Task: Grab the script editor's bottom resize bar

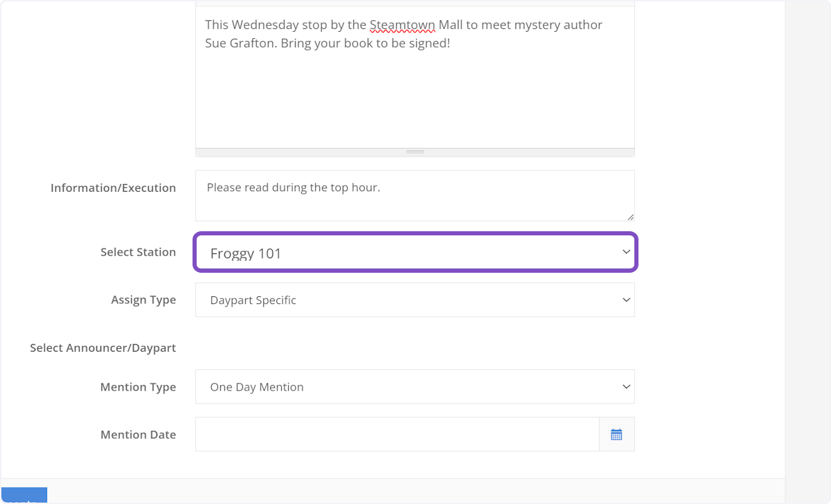Action: [415, 152]
